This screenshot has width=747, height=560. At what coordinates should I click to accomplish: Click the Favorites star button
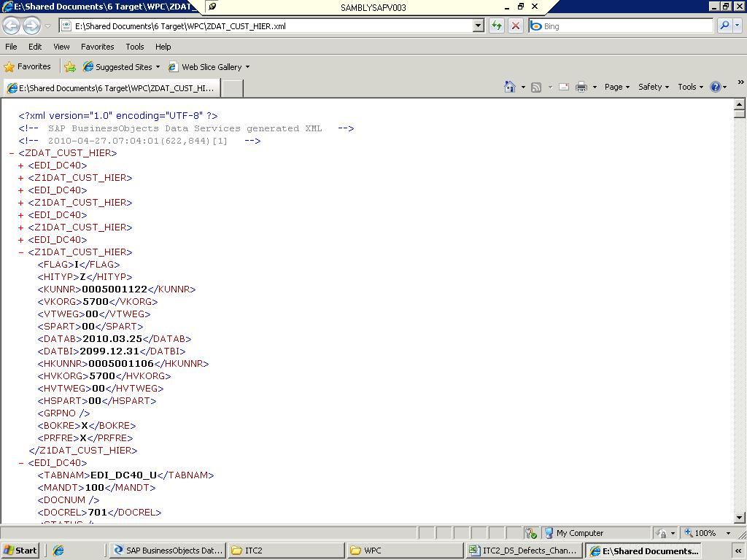coord(27,66)
